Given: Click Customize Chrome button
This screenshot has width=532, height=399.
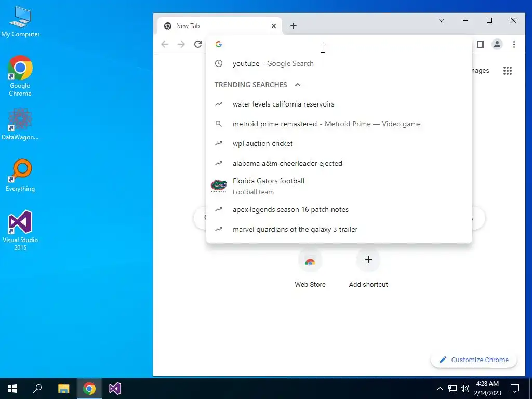Looking at the screenshot, I should (474, 360).
